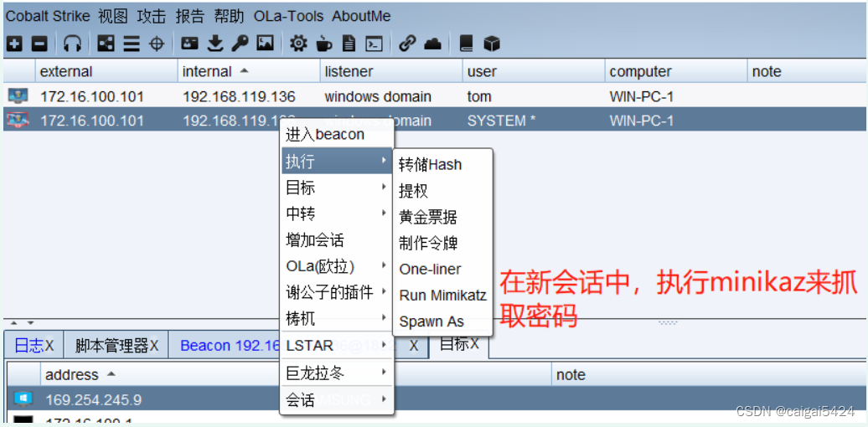Sort by the computer column header
The image size is (868, 427).
[675, 71]
